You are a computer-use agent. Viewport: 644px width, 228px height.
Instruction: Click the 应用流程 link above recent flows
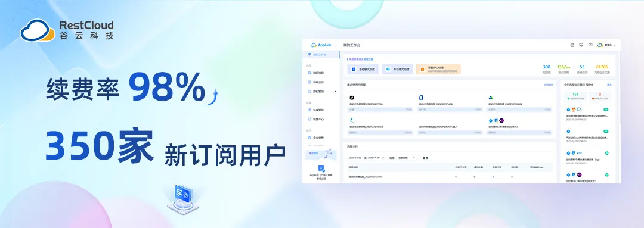click(x=548, y=85)
